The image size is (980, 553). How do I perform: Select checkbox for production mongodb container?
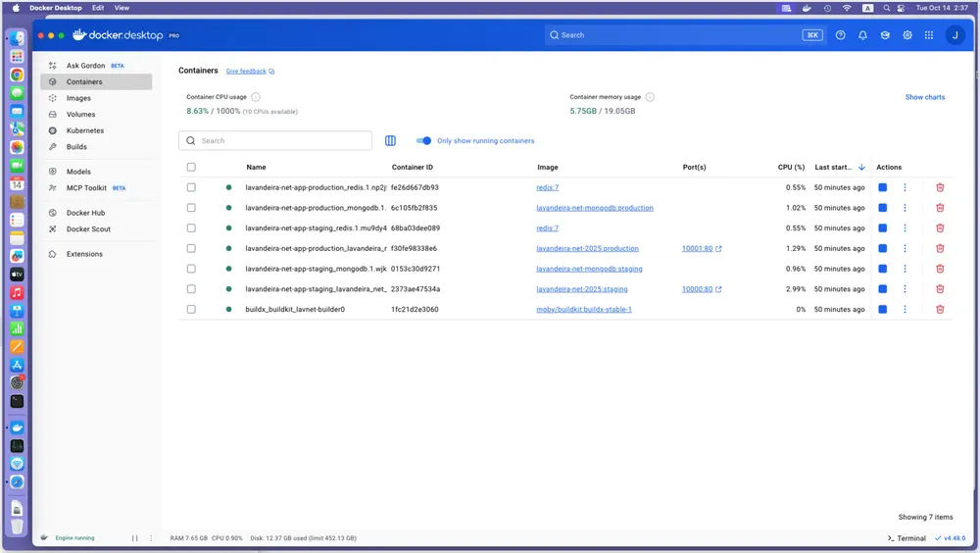(x=191, y=208)
